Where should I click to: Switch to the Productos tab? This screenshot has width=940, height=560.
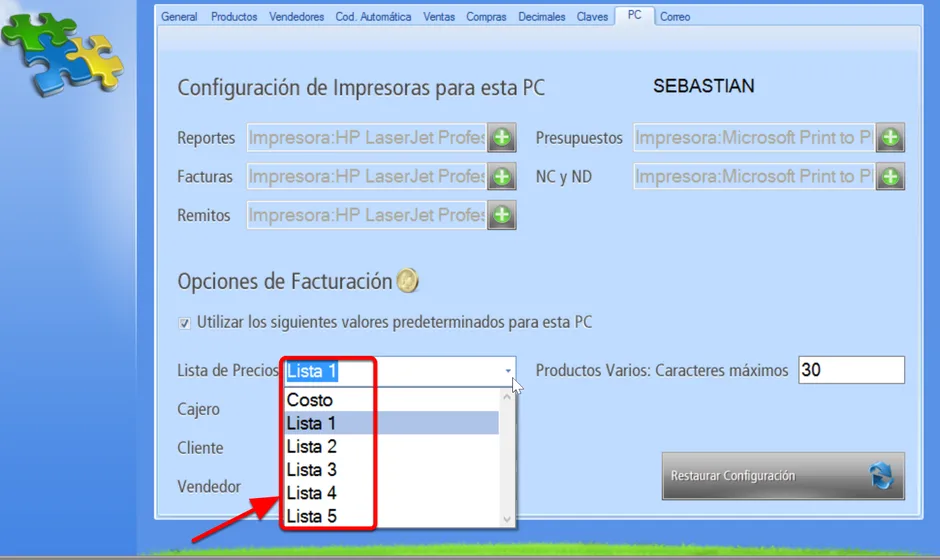[x=234, y=17]
